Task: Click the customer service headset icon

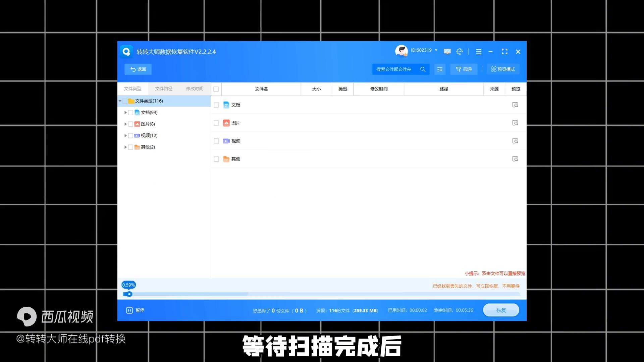Action: point(460,52)
